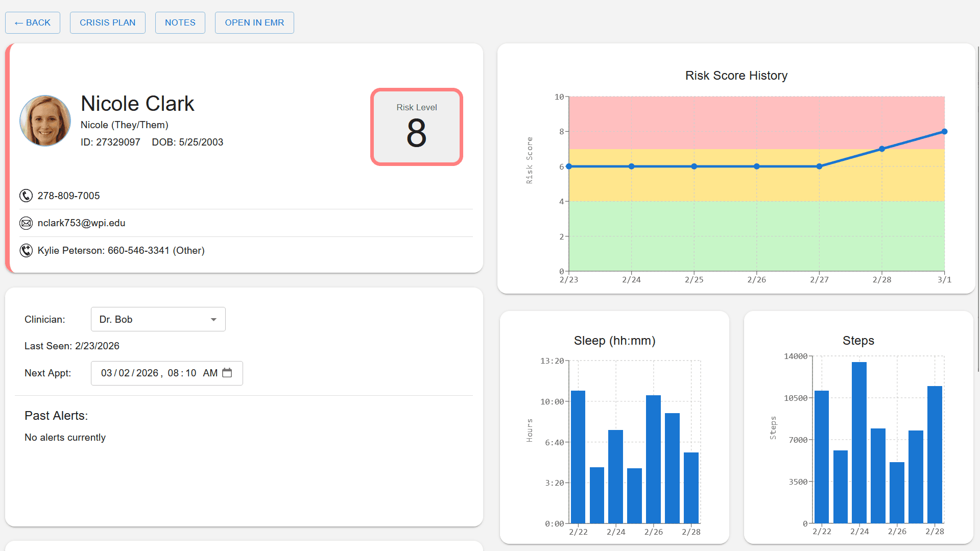Click the Clinician dropdown arrow
The image size is (980, 551).
point(213,320)
